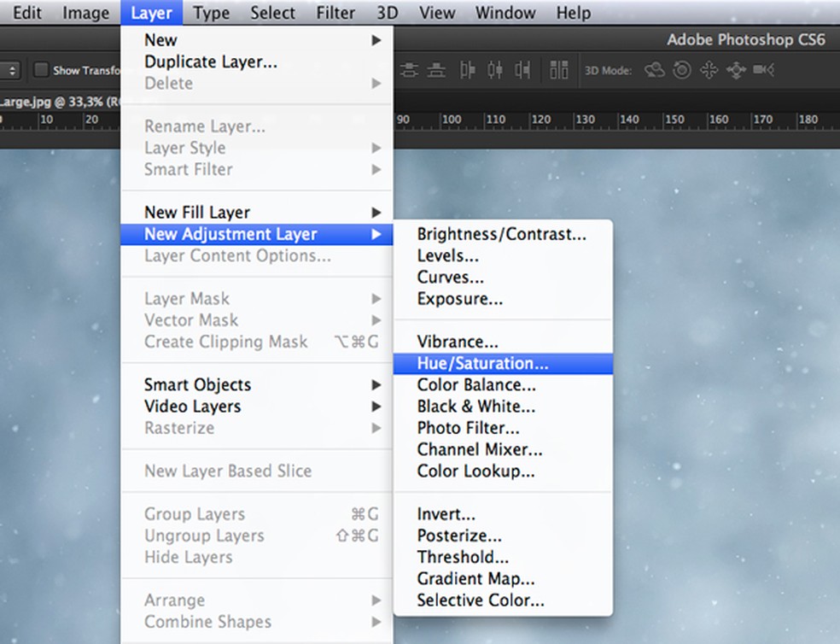Select Curves... adjustment
The image size is (840, 644).
pos(503,278)
